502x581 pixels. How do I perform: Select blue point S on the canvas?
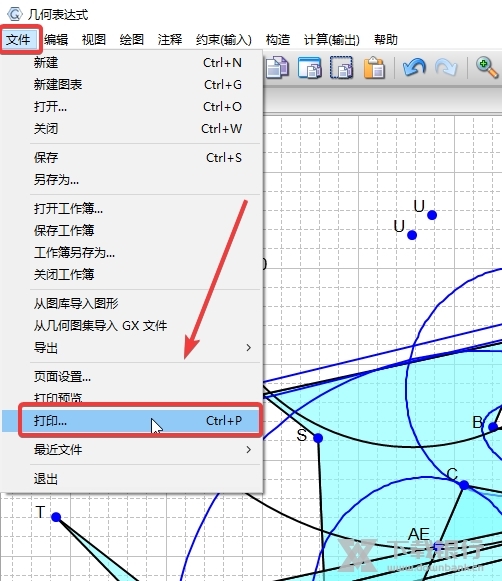318,438
